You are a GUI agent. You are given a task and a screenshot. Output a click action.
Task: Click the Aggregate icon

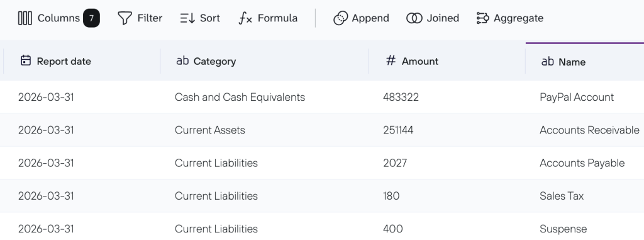(482, 18)
